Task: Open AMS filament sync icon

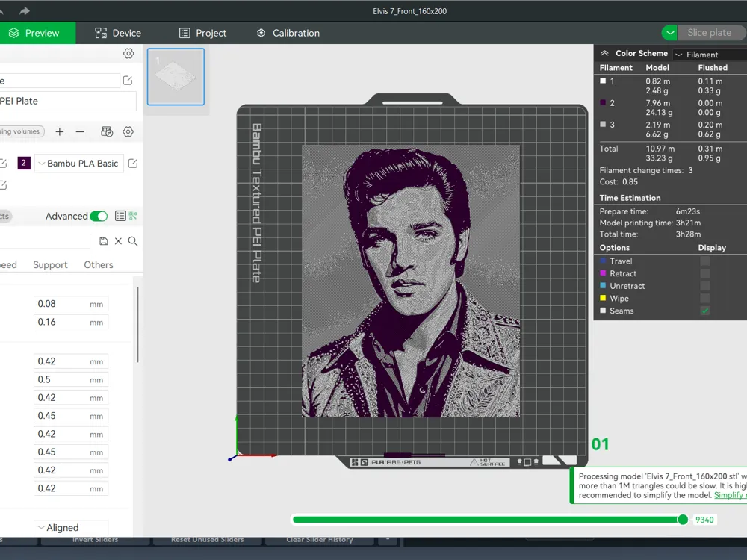Action: click(x=107, y=132)
